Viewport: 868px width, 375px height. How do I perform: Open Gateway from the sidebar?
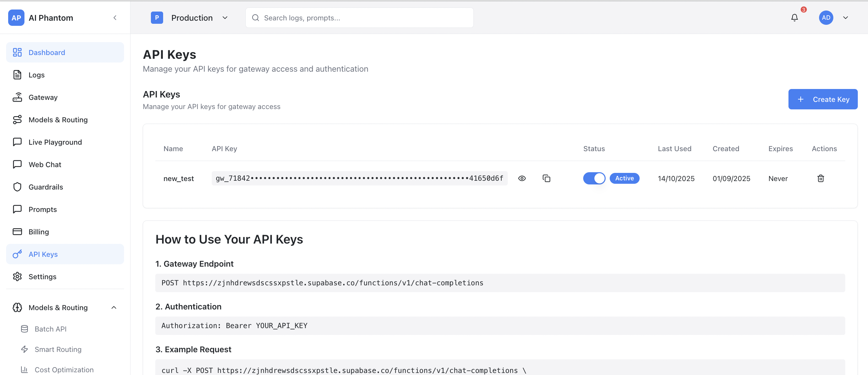[43, 97]
